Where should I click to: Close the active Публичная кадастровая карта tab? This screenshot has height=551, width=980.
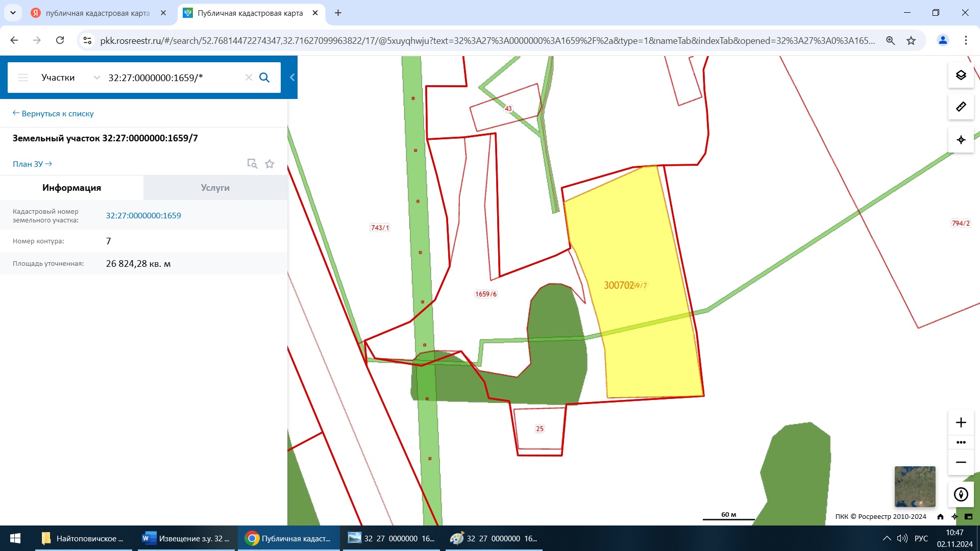[x=315, y=13]
